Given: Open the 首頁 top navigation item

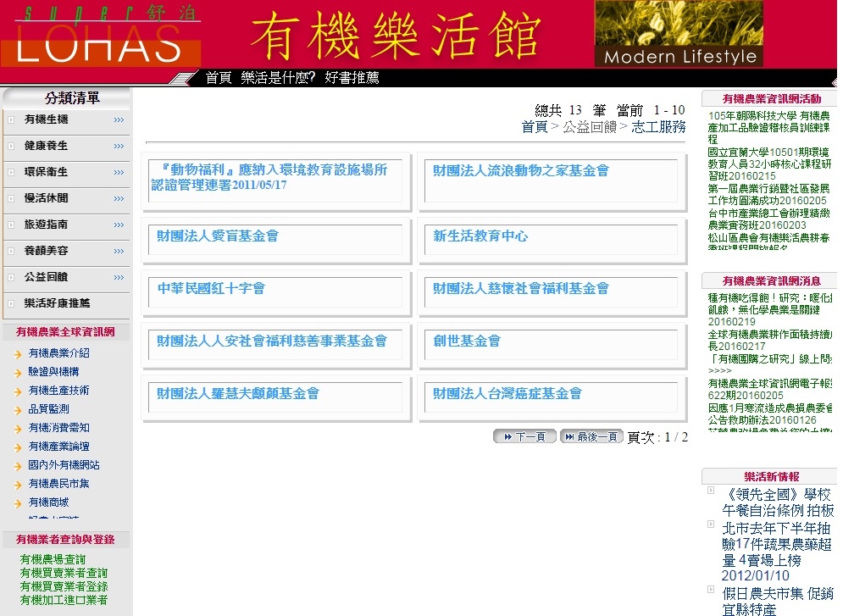Looking at the screenshot, I should (219, 78).
